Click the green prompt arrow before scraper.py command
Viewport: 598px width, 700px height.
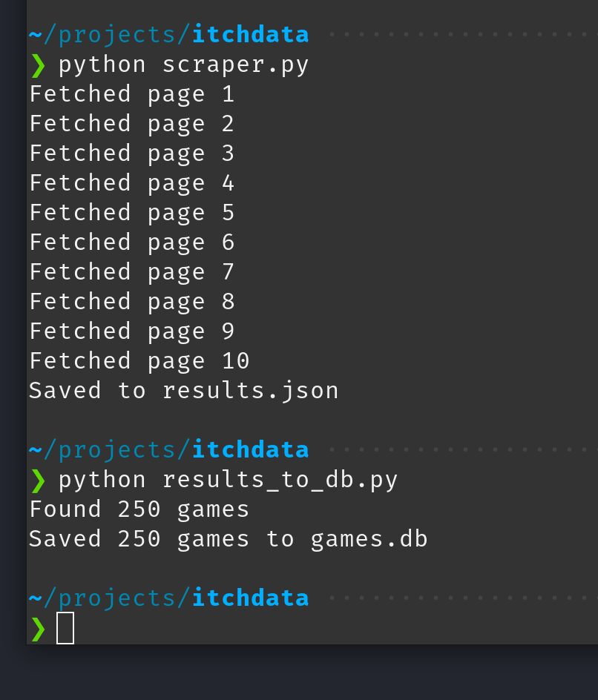pos(39,65)
